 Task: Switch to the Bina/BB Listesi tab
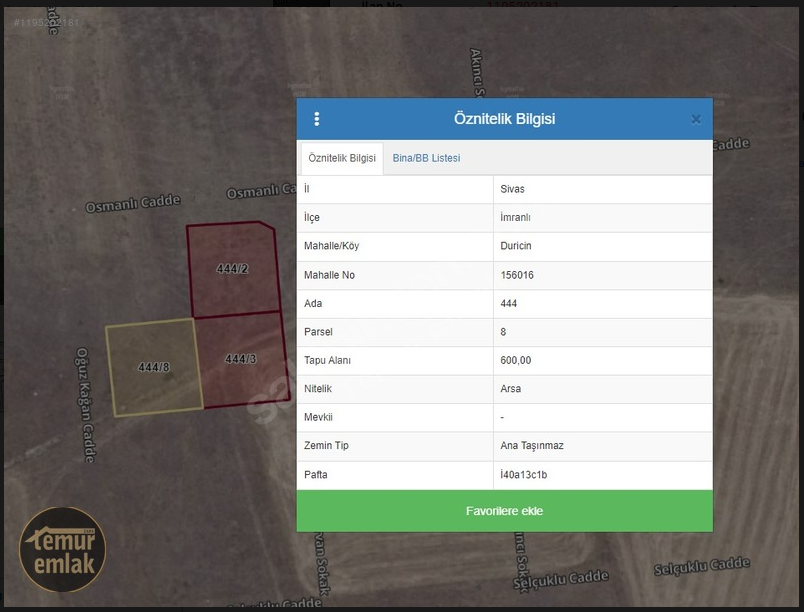click(x=426, y=158)
